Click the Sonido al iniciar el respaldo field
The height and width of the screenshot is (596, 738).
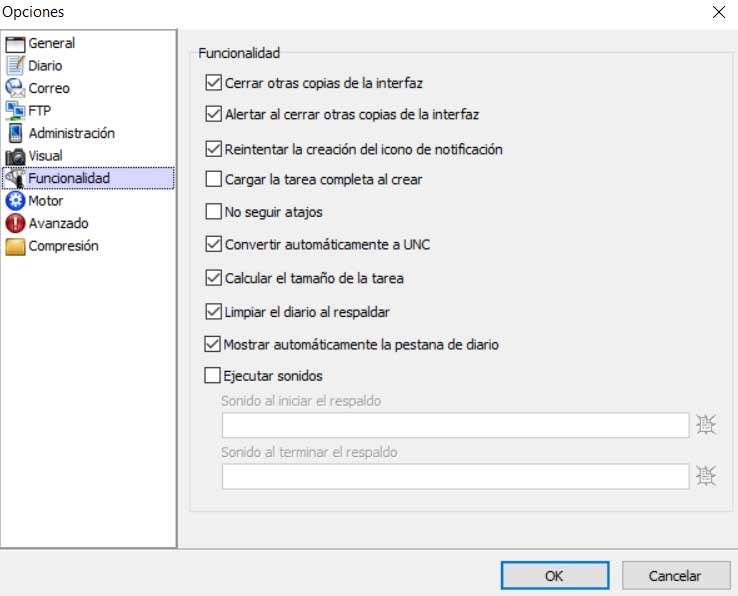point(455,426)
